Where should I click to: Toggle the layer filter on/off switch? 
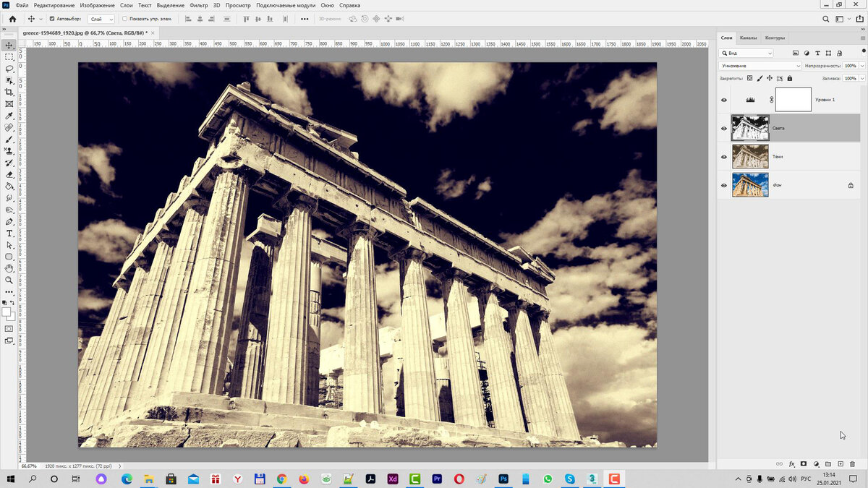pos(863,53)
